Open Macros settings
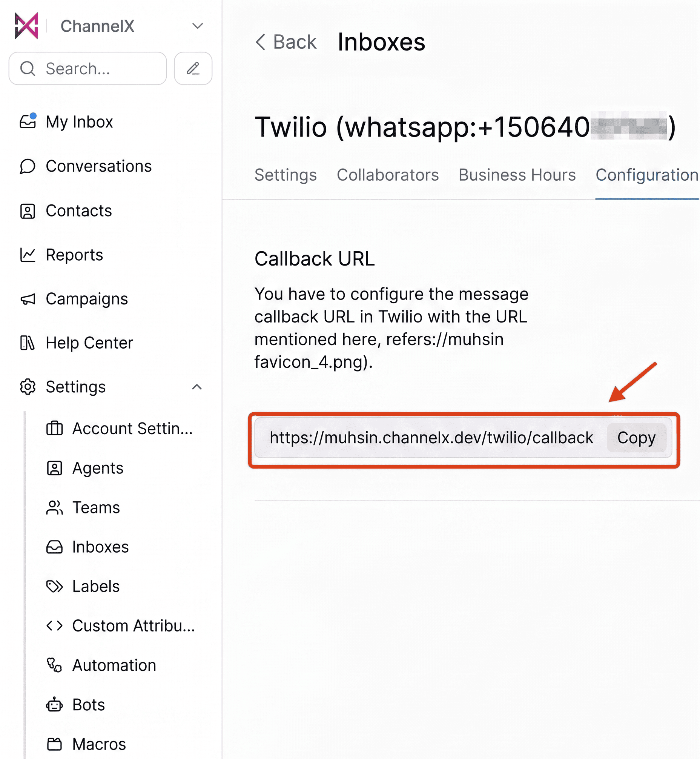 [x=99, y=744]
